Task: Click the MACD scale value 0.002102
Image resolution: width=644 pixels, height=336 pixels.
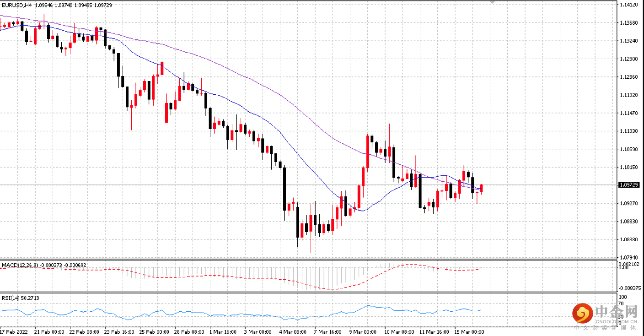Action: click(629, 264)
